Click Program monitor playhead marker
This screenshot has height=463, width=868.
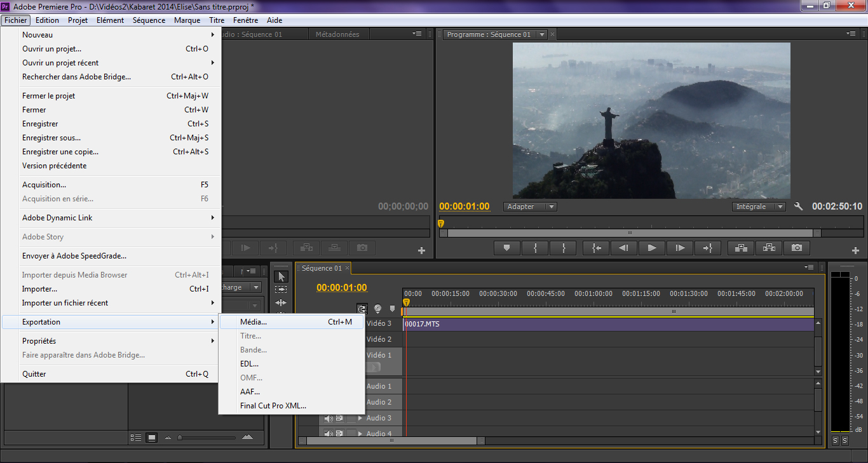click(x=440, y=223)
